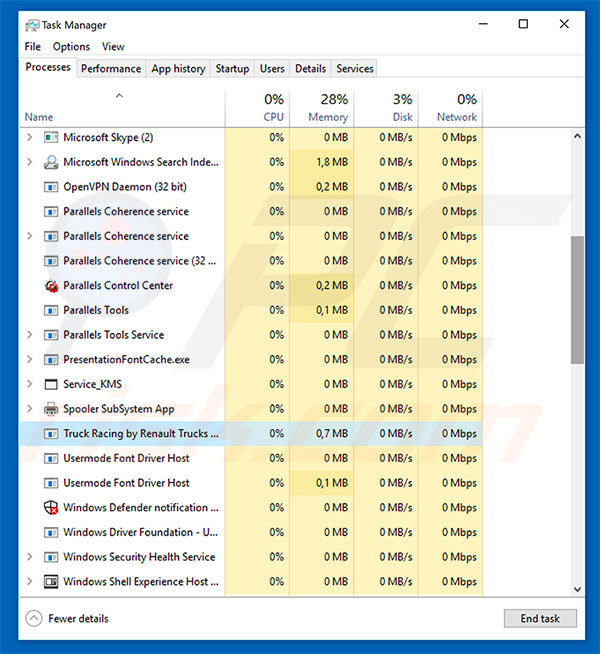Select the Spooler SubSystem App process name
Screen dimensions: 600x654
[x=119, y=409]
